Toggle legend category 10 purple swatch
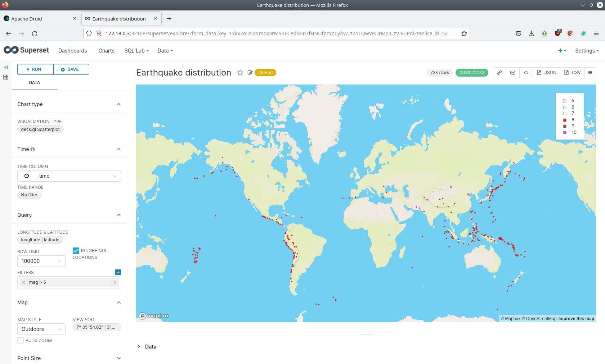Image resolution: width=605 pixels, height=364 pixels. [x=565, y=132]
